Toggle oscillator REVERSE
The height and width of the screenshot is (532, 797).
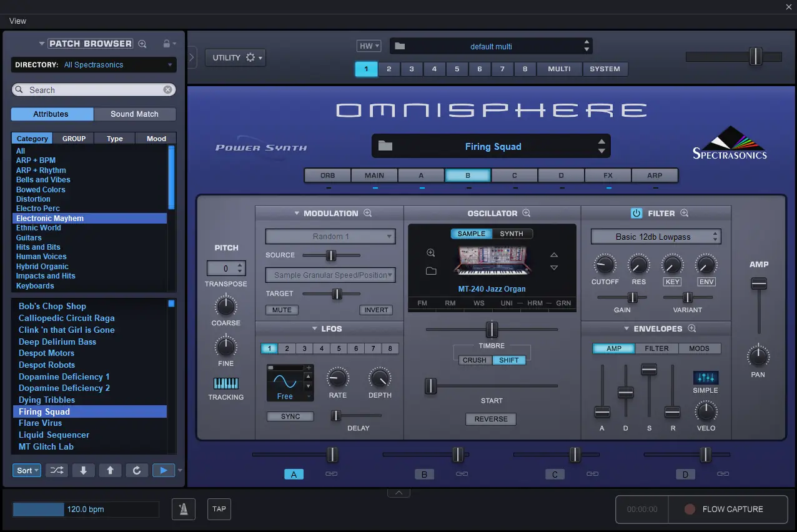(x=491, y=419)
